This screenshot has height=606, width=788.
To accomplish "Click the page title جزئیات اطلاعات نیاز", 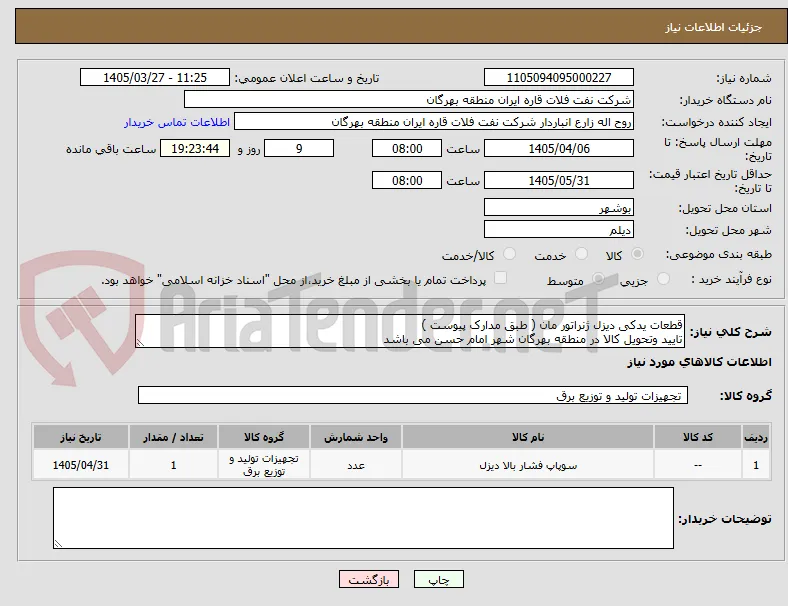I will [713, 27].
